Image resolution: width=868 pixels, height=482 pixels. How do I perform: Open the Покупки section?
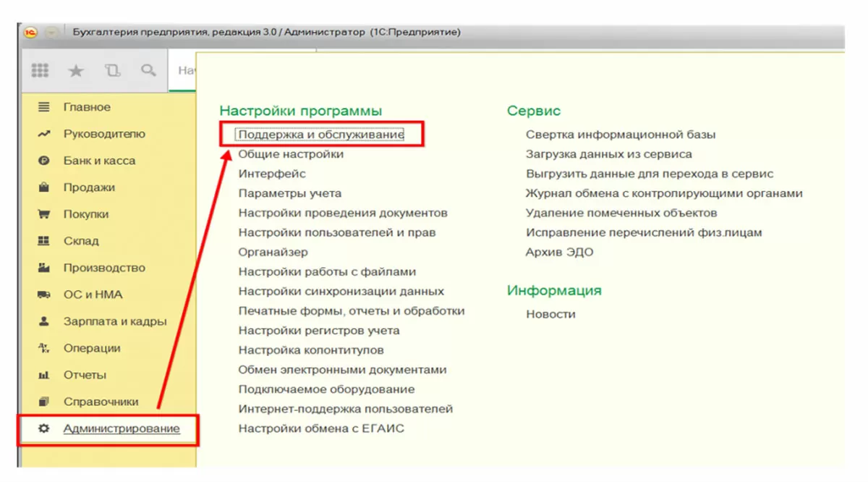pos(86,214)
